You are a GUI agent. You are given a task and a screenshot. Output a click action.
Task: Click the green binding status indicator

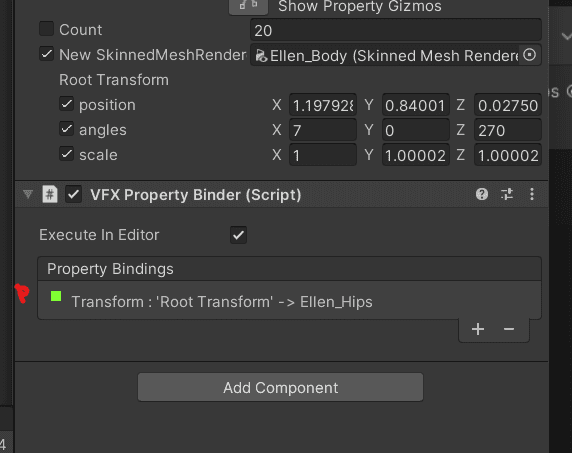click(56, 296)
